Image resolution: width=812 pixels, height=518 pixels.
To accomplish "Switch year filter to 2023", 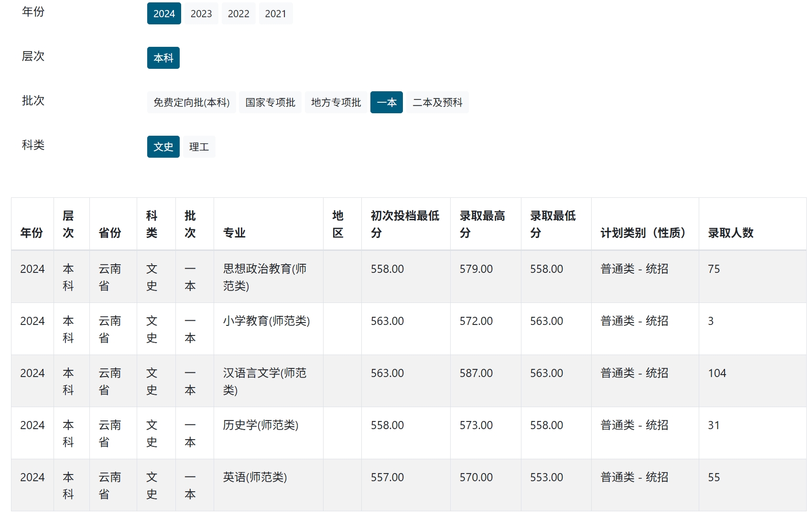I will (x=201, y=13).
